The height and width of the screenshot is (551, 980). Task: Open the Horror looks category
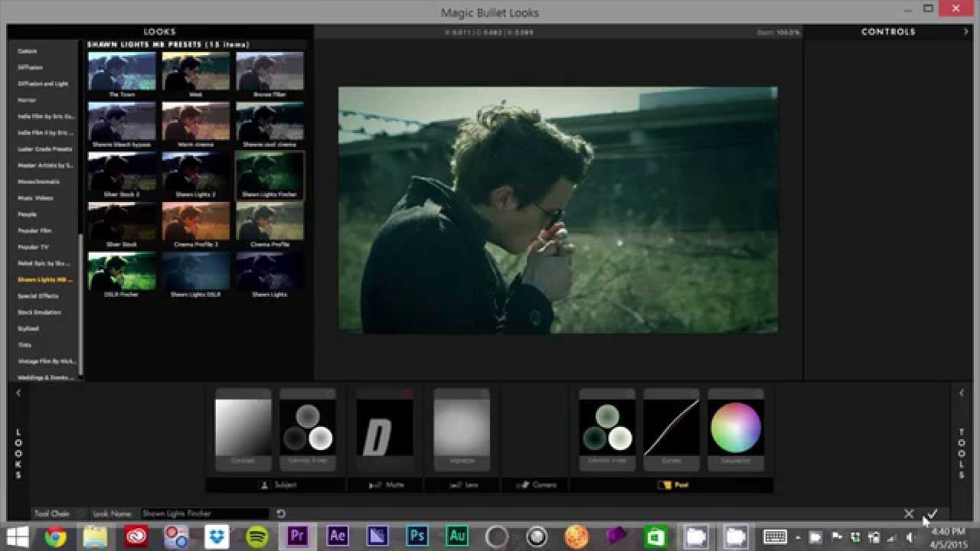click(27, 100)
